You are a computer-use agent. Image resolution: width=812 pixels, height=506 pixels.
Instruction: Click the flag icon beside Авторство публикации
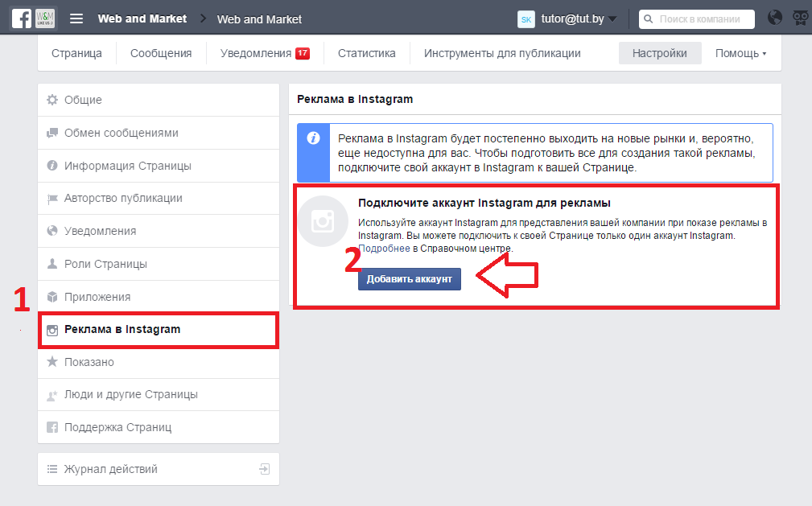pyautogui.click(x=52, y=199)
